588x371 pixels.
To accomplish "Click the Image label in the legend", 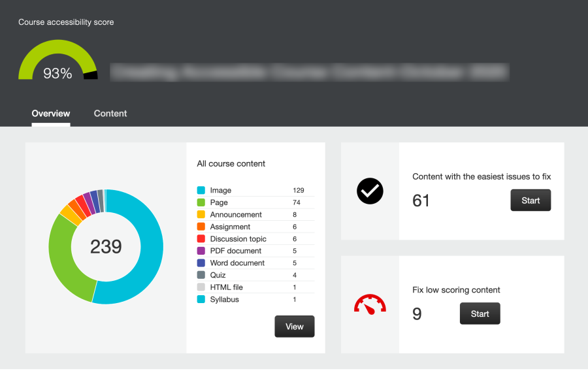I will (221, 190).
